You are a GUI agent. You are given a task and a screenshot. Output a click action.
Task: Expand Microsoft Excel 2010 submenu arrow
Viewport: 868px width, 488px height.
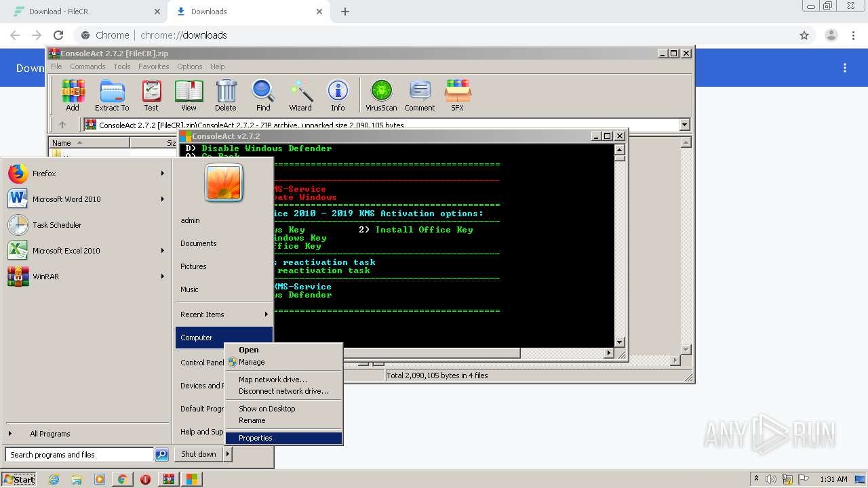click(163, 251)
